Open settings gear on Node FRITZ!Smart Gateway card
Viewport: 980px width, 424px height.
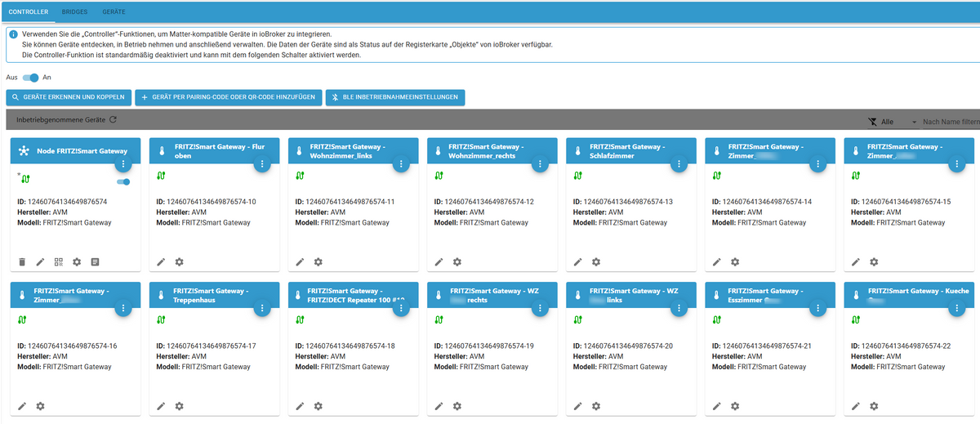(x=77, y=261)
